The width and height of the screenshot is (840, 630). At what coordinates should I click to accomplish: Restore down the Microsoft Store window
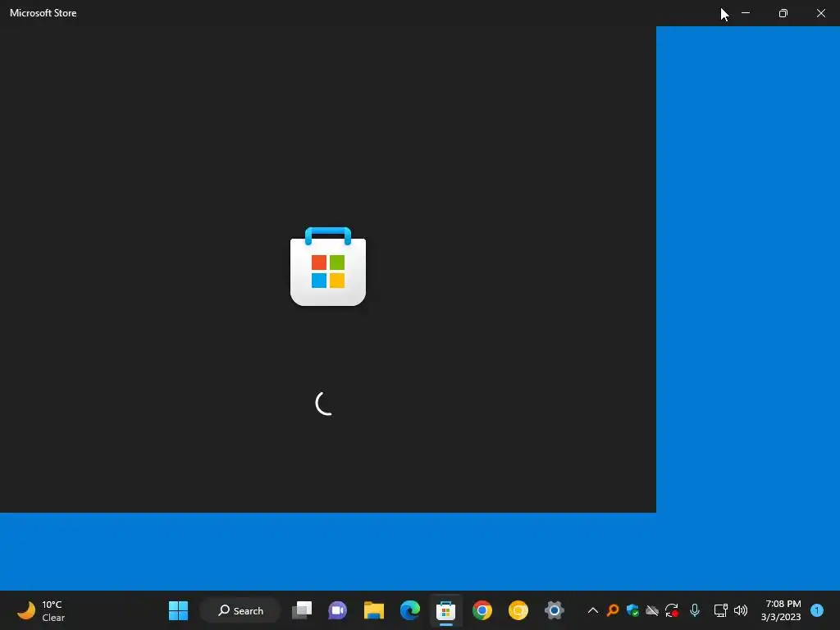click(x=783, y=13)
